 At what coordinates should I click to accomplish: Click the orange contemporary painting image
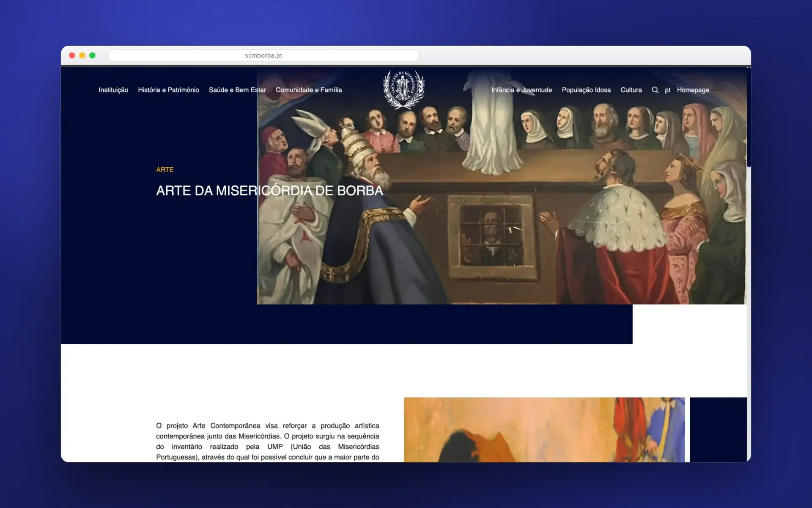click(x=544, y=430)
